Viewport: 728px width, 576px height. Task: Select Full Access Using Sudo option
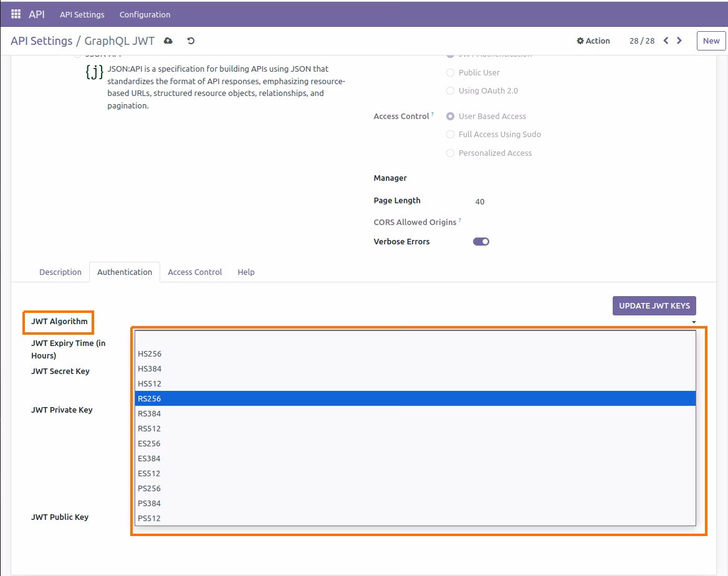tap(450, 134)
